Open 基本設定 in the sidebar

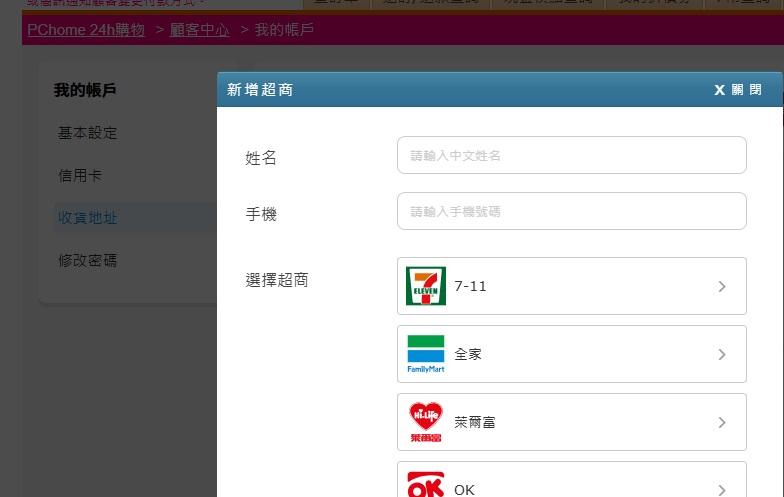[88, 133]
